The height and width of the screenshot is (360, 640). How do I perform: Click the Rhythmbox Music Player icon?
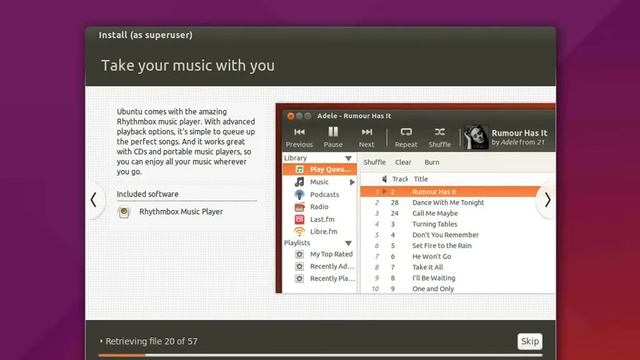coord(124,212)
